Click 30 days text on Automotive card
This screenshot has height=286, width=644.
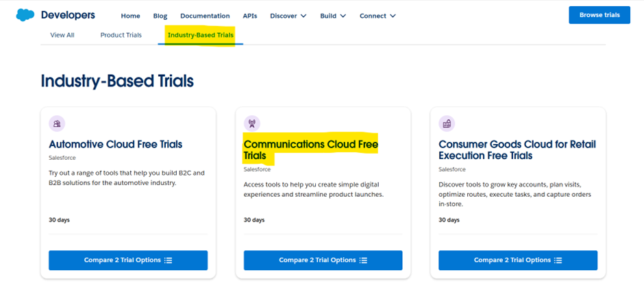click(x=59, y=220)
